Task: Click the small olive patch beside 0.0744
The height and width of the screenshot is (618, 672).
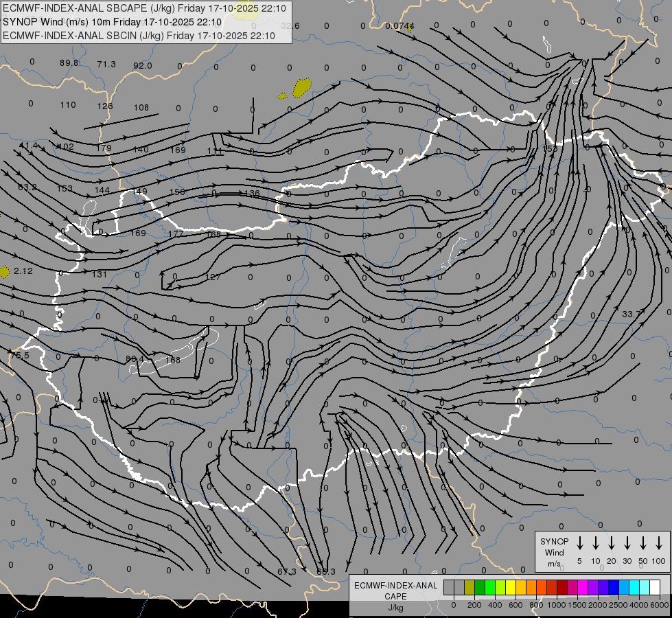Action: coord(410,28)
